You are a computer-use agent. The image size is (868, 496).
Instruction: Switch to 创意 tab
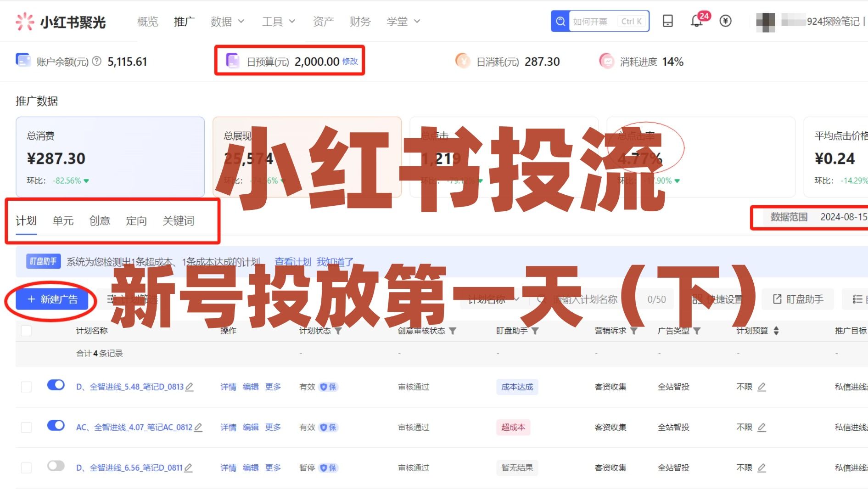click(100, 221)
